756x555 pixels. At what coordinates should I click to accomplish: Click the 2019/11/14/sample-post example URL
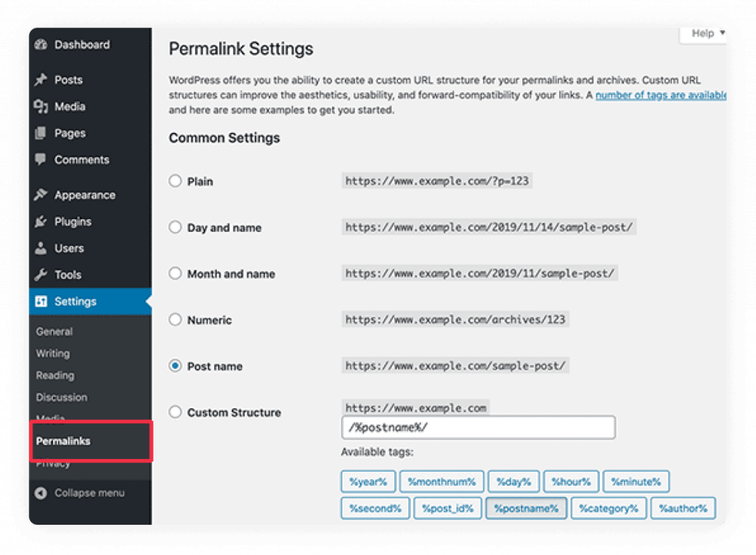pyautogui.click(x=489, y=227)
